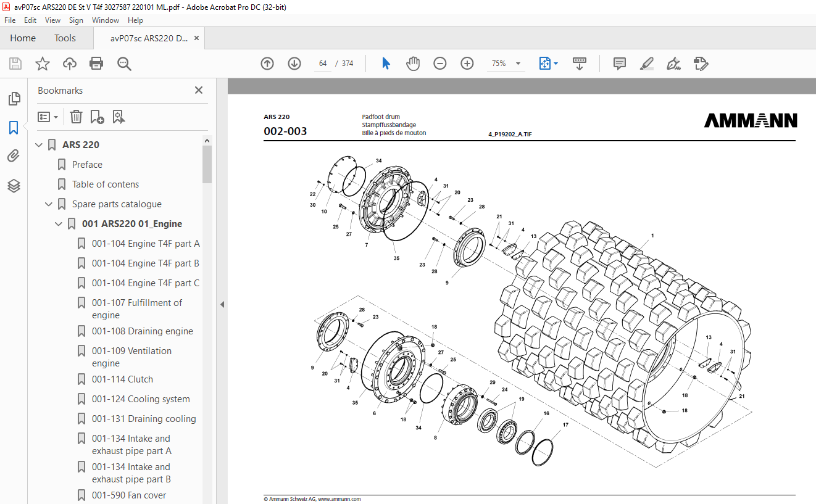Click the cloud upload share icon
The image size is (816, 504).
click(x=70, y=64)
